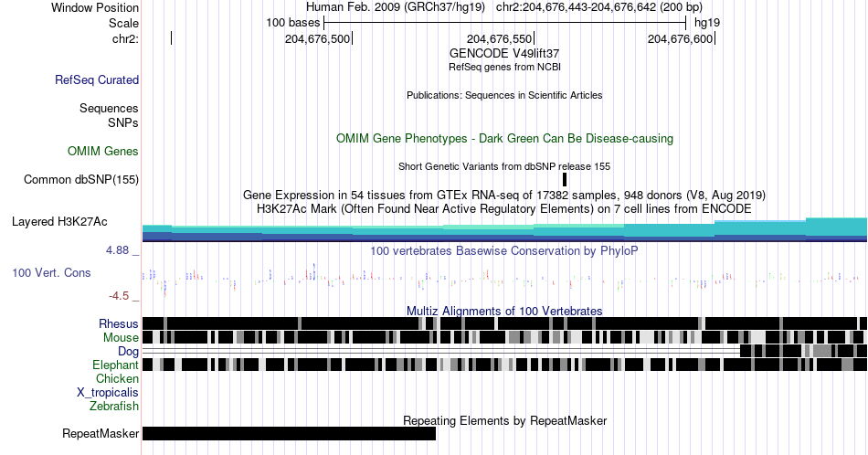Click the 204,676,550 ruler position
The height and width of the screenshot is (455, 868).
[499, 38]
